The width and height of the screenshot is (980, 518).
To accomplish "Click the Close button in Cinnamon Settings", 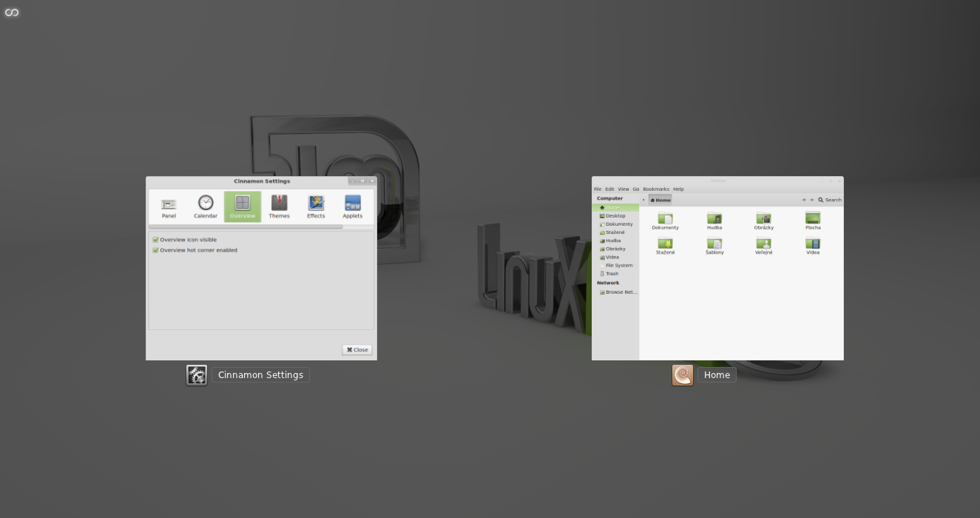I will tap(357, 350).
